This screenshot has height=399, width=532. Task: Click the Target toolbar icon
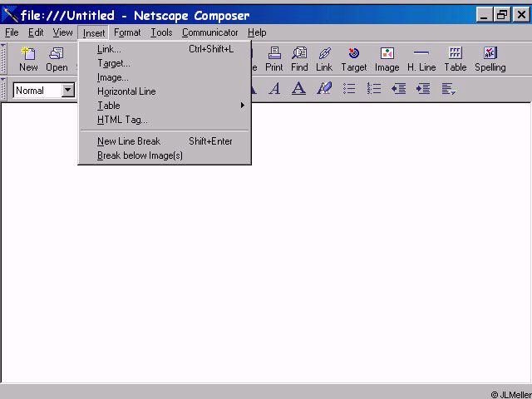click(x=354, y=59)
